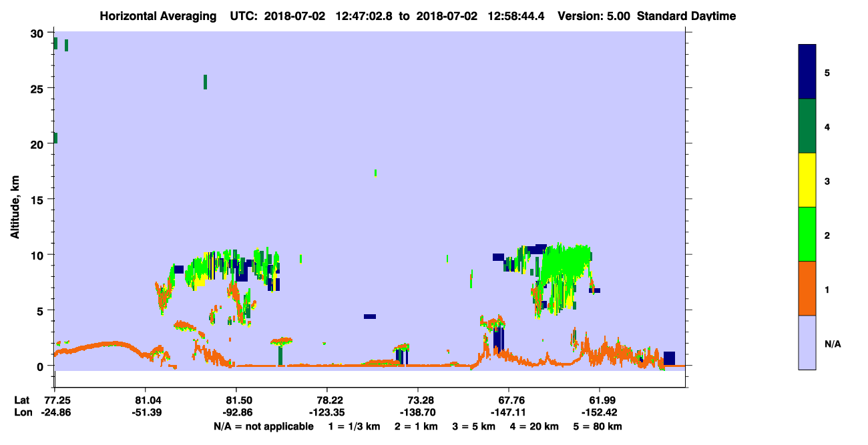Click longitude value '-138.70'
This screenshot has width=868, height=445.
[418, 412]
